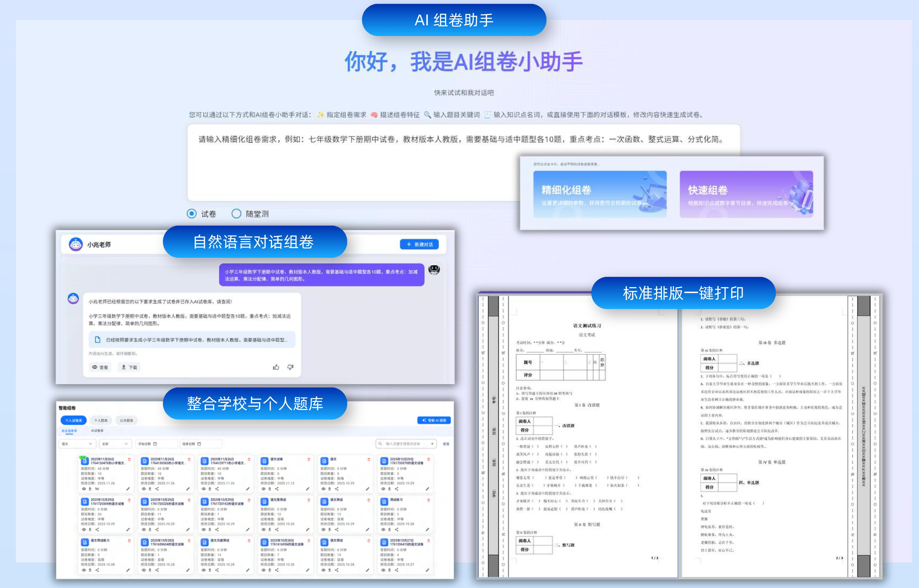
Task: Switch to the AI试卷库 tab
Action: 97,431
